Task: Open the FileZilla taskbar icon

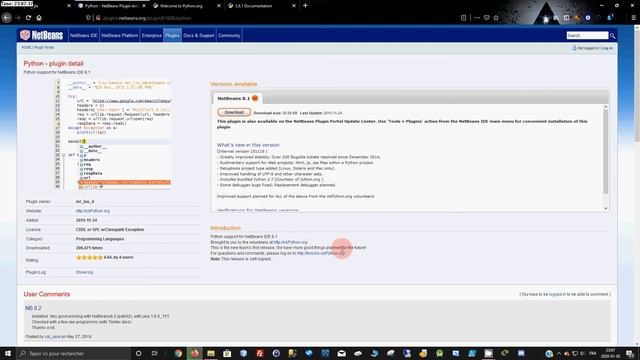Action: click(260, 353)
